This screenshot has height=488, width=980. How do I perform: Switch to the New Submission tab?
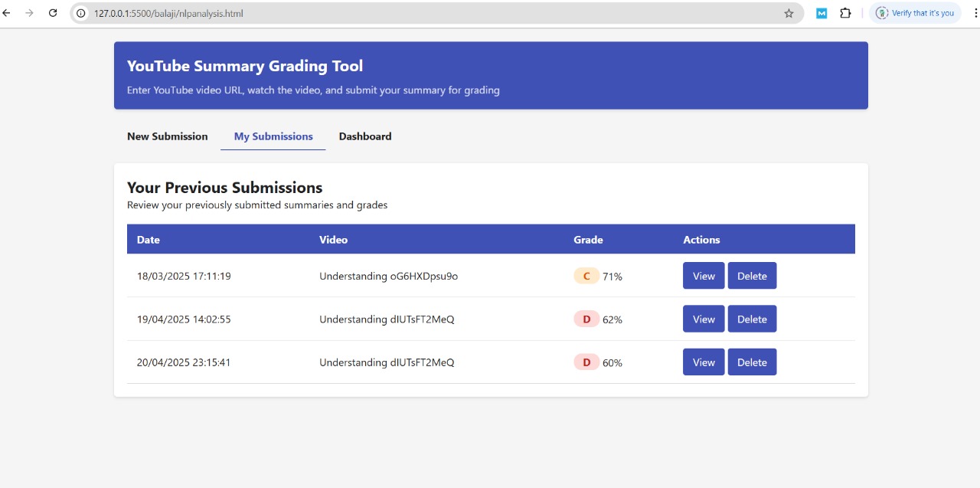point(167,136)
